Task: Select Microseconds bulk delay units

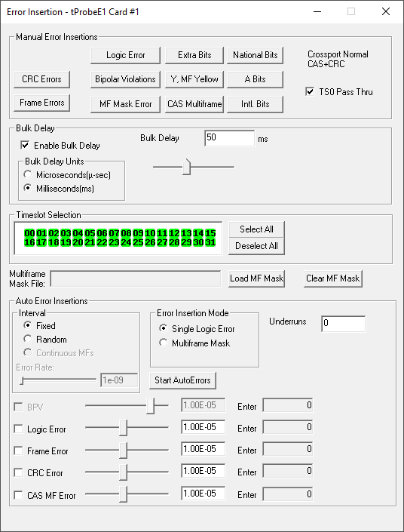Action: (27, 175)
